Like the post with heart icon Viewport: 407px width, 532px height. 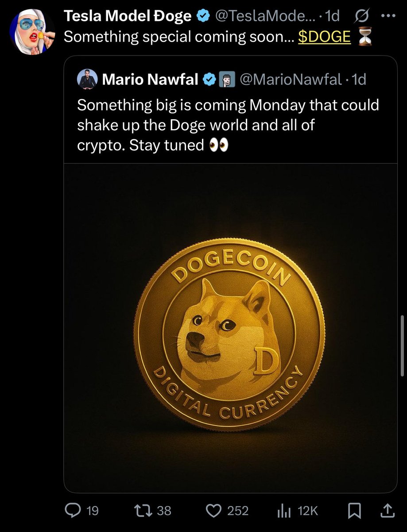pyautogui.click(x=214, y=511)
